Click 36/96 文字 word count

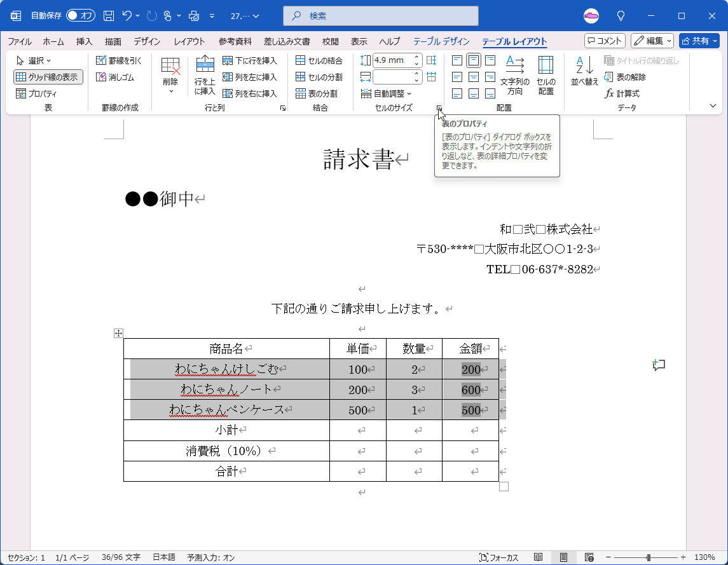click(x=121, y=557)
